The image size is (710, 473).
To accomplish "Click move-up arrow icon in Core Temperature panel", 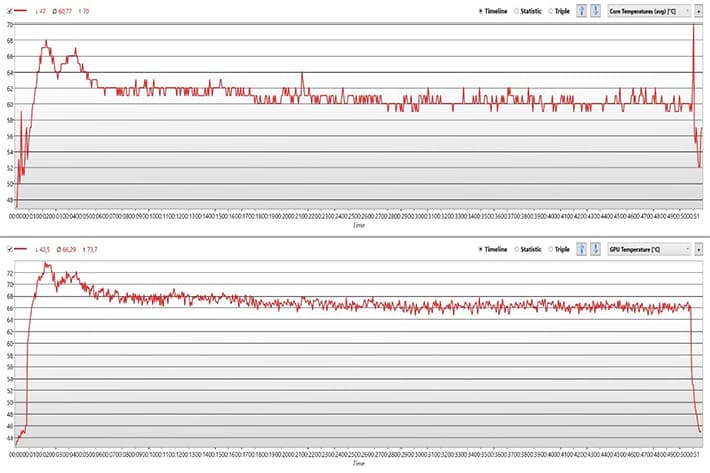I will tap(581, 11).
